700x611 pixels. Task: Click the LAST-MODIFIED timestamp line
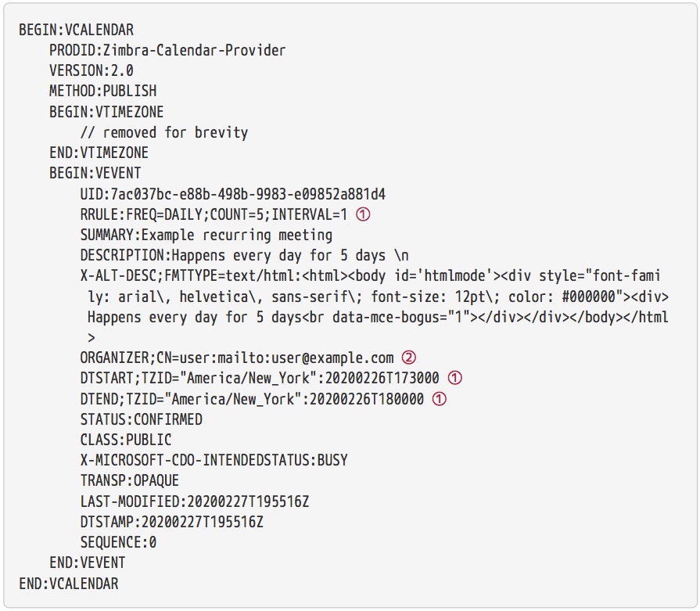point(195,501)
